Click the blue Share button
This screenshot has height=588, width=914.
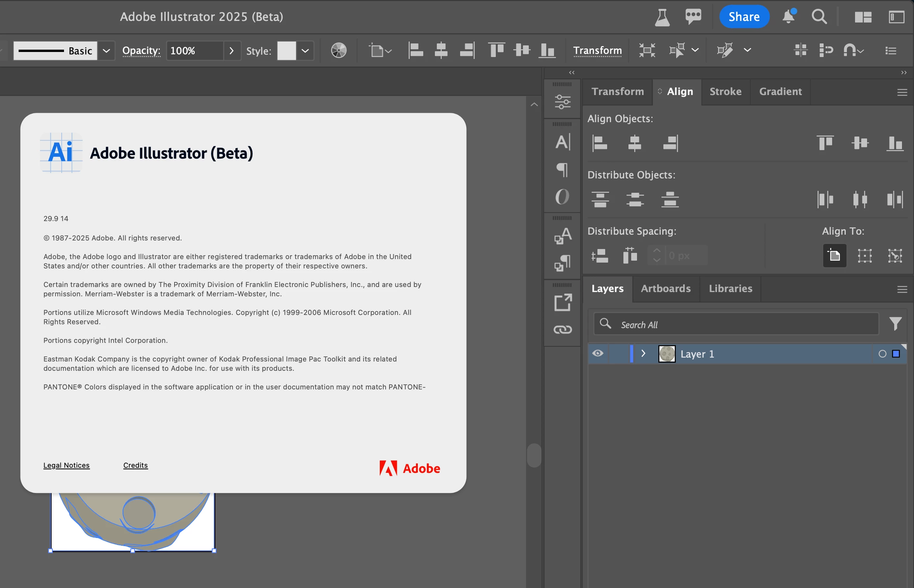tap(744, 17)
